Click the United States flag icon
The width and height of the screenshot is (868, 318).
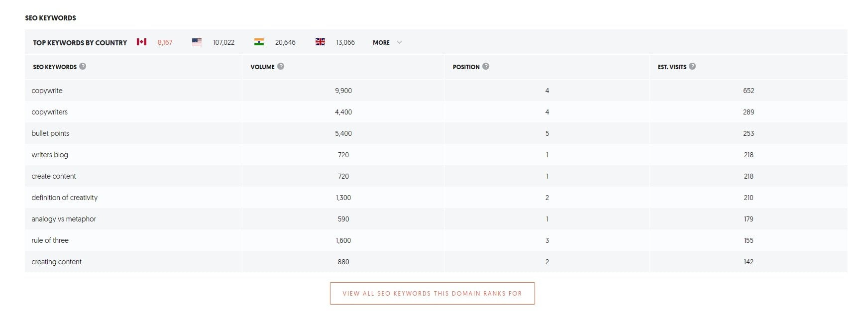(x=197, y=42)
